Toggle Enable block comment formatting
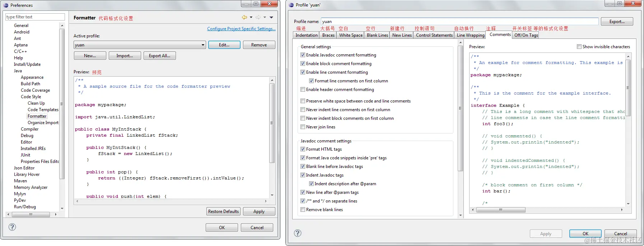This screenshot has height=246, width=644. click(303, 64)
